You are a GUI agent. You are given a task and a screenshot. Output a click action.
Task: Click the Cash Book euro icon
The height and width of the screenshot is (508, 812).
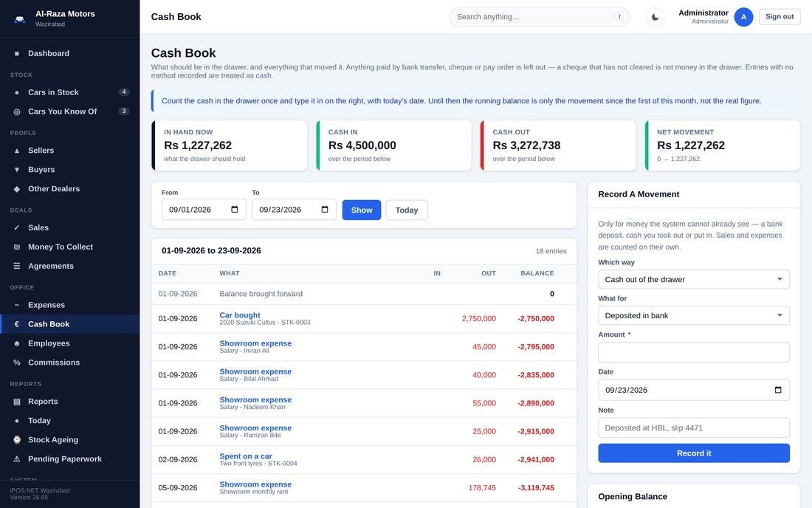(x=16, y=323)
